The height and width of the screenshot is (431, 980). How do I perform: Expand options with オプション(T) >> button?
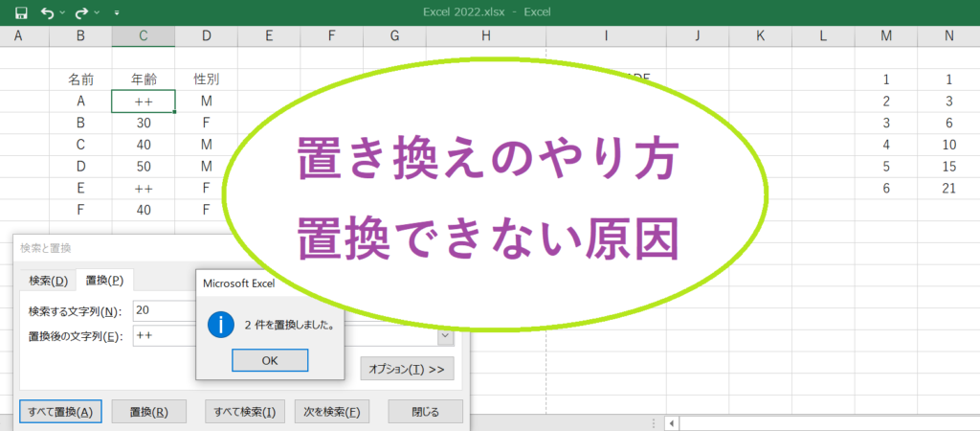tap(407, 369)
